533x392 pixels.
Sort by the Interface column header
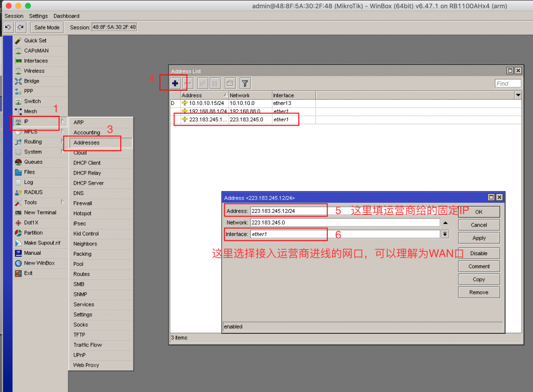tap(294, 95)
